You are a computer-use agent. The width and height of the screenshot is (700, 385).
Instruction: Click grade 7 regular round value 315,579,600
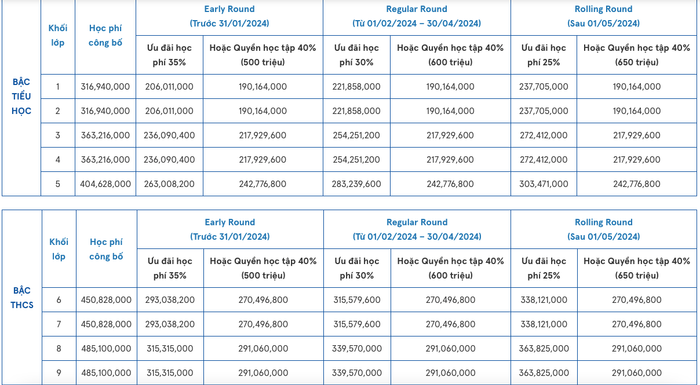tap(357, 324)
